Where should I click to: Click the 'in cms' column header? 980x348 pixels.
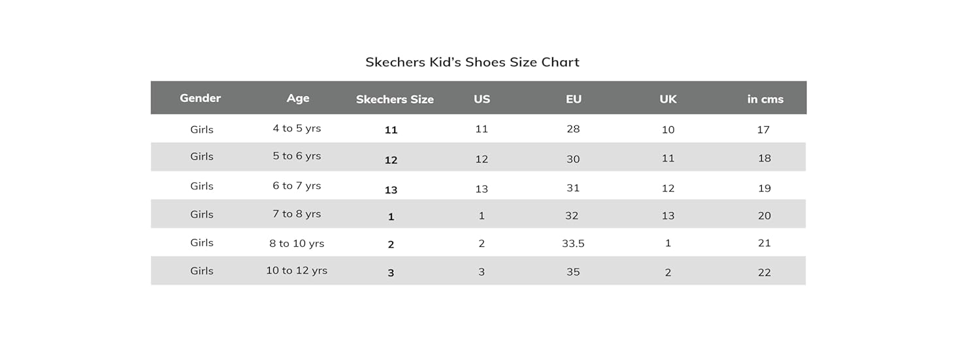pos(765,99)
